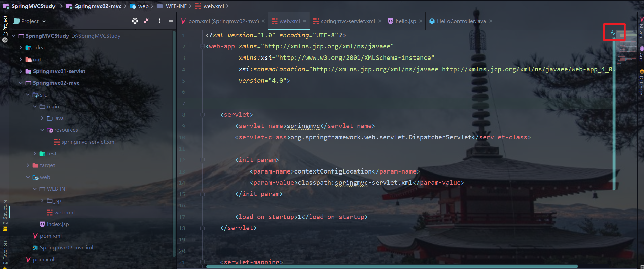The image size is (644, 269).
Task: Click the load-on-startup line in the editor
Action: click(301, 217)
